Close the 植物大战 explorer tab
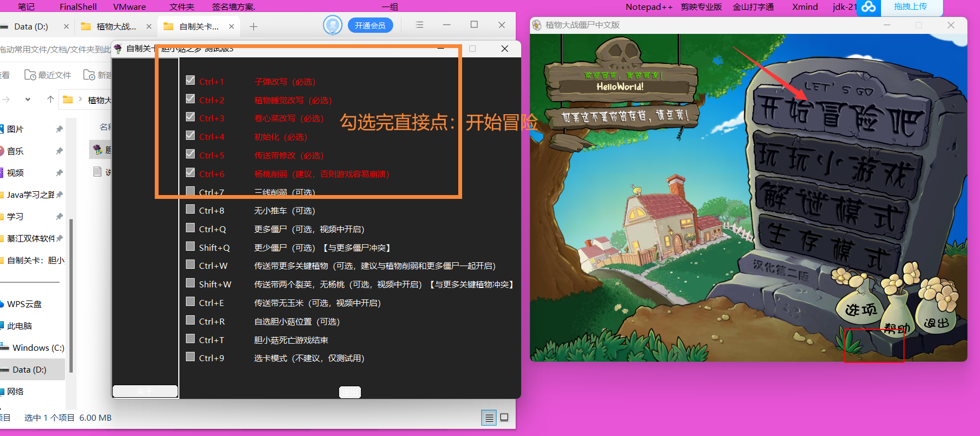 [x=149, y=26]
